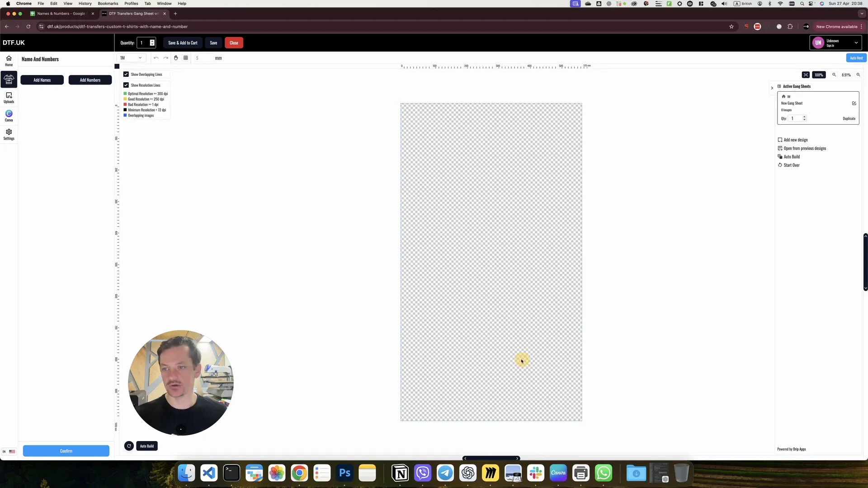
Task: Select the Name and Numbers t-shirt icon
Action: [x=9, y=79]
